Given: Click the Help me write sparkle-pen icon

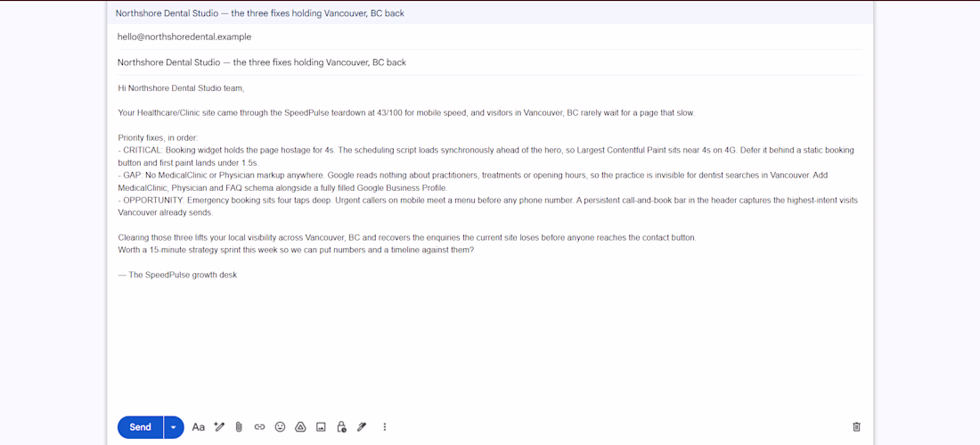Looking at the screenshot, I should [219, 427].
